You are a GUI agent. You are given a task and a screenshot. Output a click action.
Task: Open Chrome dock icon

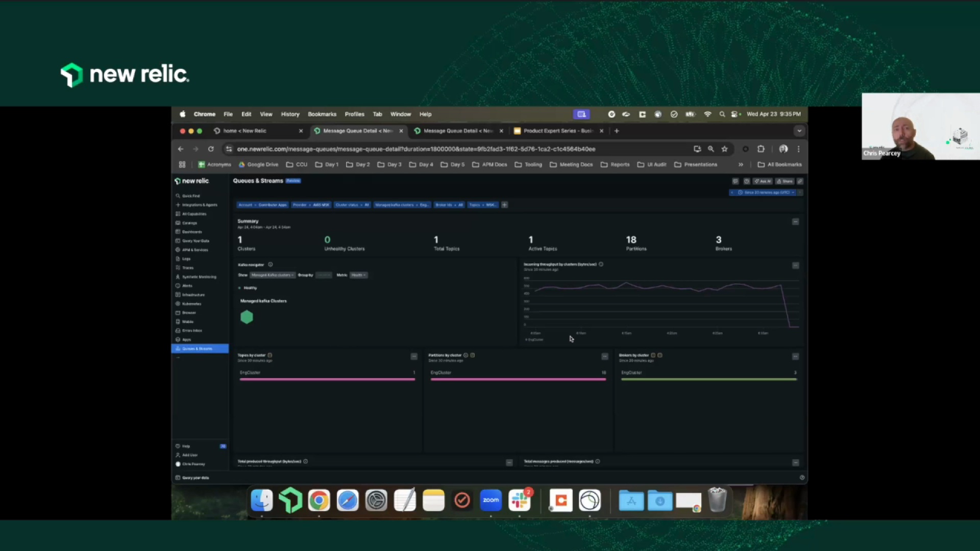click(319, 500)
